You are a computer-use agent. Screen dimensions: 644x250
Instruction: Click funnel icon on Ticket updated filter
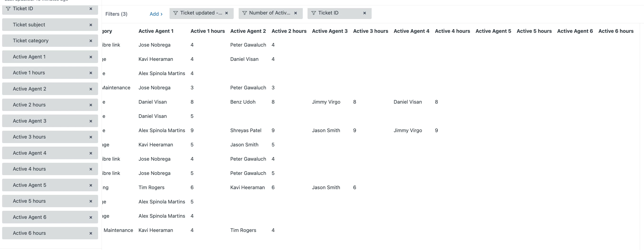click(175, 13)
